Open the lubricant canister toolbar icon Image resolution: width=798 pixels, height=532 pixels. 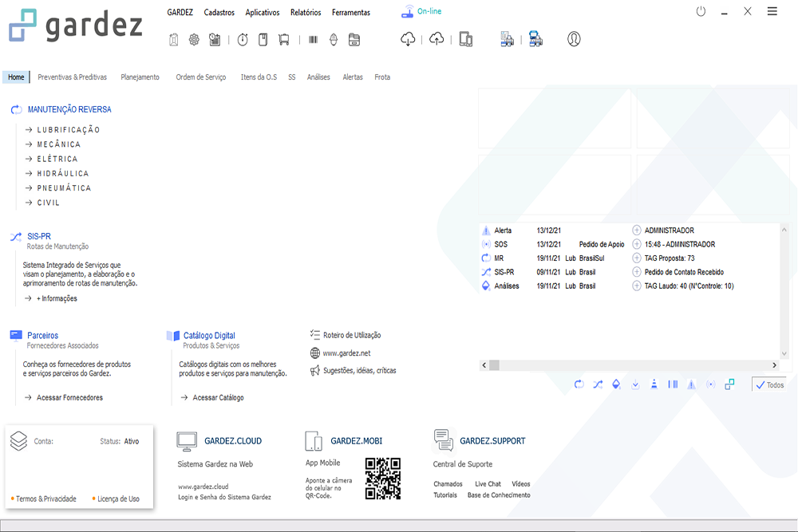(x=173, y=39)
